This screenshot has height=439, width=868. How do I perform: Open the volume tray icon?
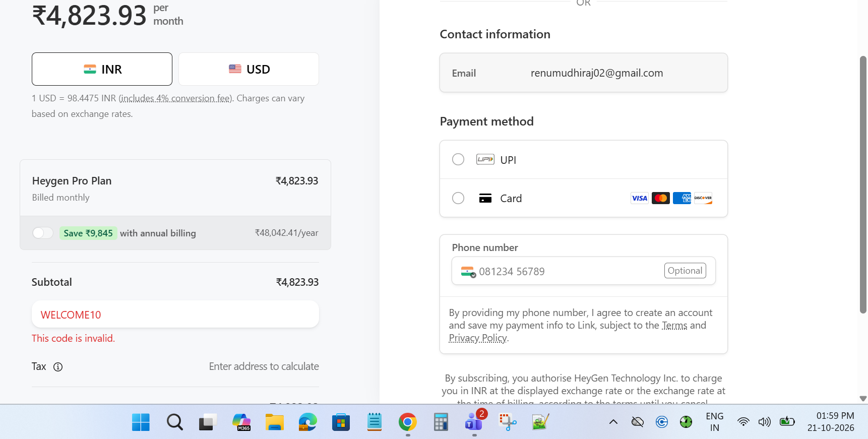coord(765,422)
